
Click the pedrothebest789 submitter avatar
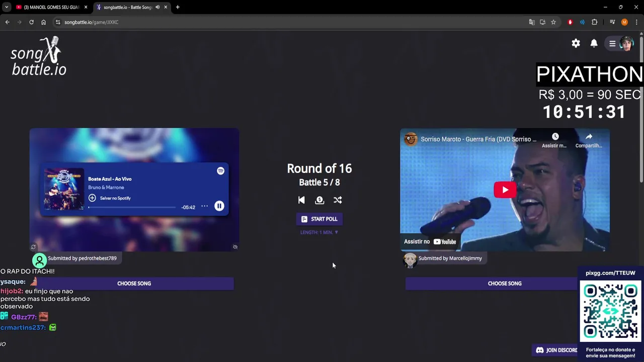click(39, 260)
